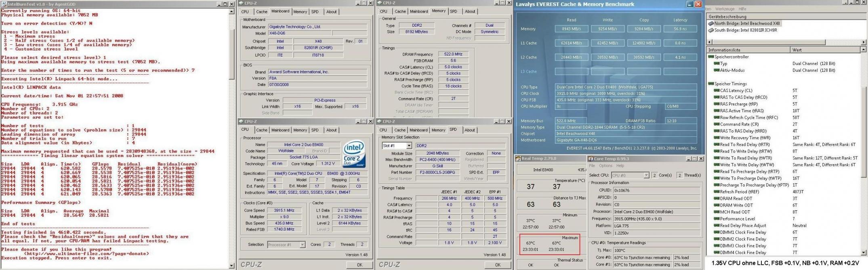
Task: Click the memory icon beside DRAM Read ODT
Action: pos(717,198)
